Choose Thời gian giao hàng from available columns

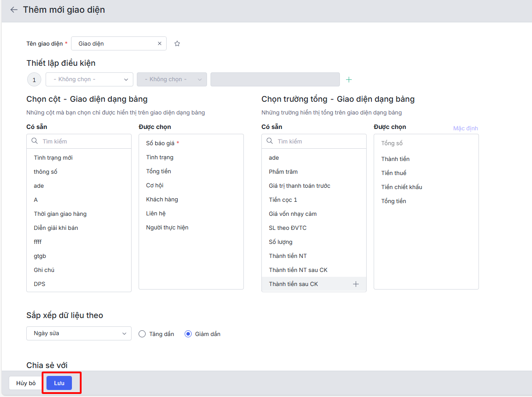[60, 214]
